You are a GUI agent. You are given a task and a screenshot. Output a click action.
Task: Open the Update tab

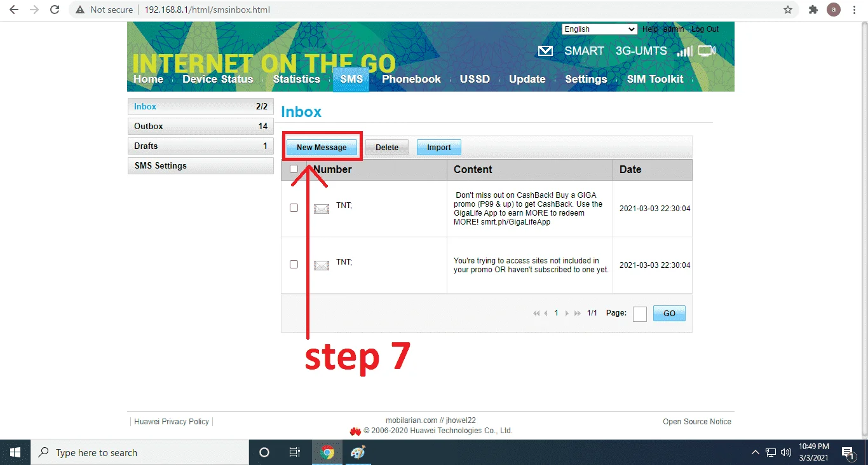pyautogui.click(x=527, y=79)
